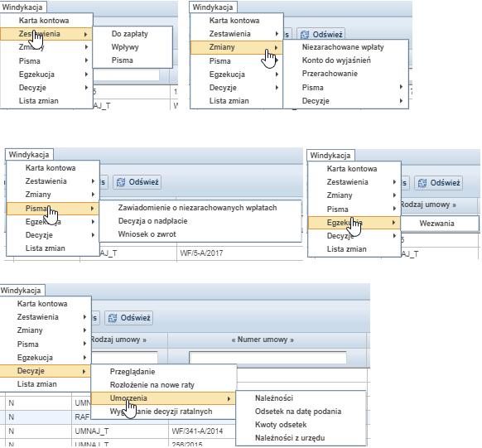
Task: Pick Wniosek o zwrot entry
Action: point(147,234)
